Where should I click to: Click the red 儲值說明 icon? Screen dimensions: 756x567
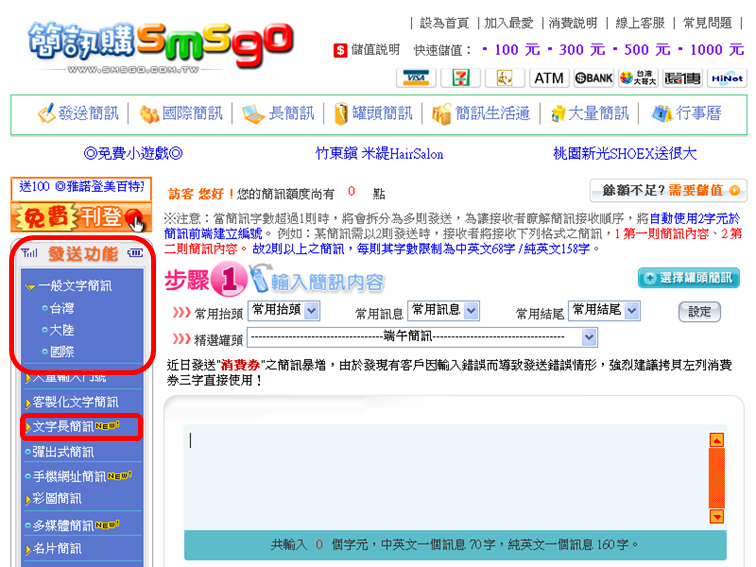click(x=341, y=50)
